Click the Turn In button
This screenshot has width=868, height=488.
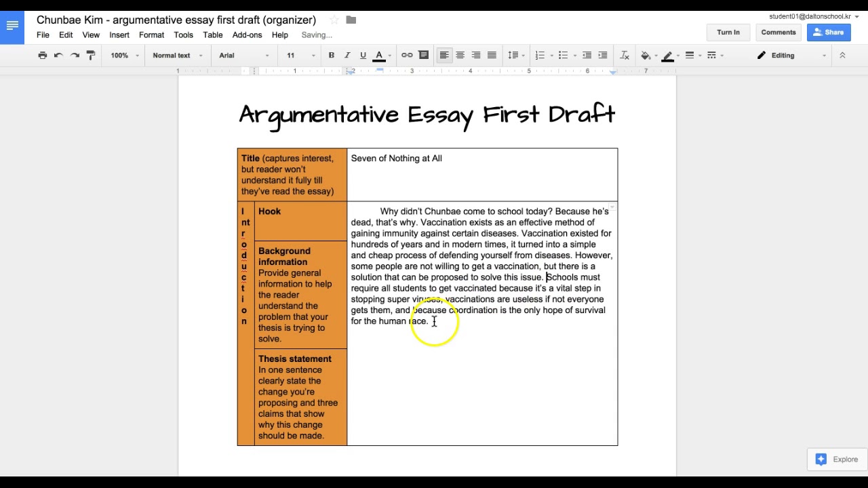coord(728,33)
